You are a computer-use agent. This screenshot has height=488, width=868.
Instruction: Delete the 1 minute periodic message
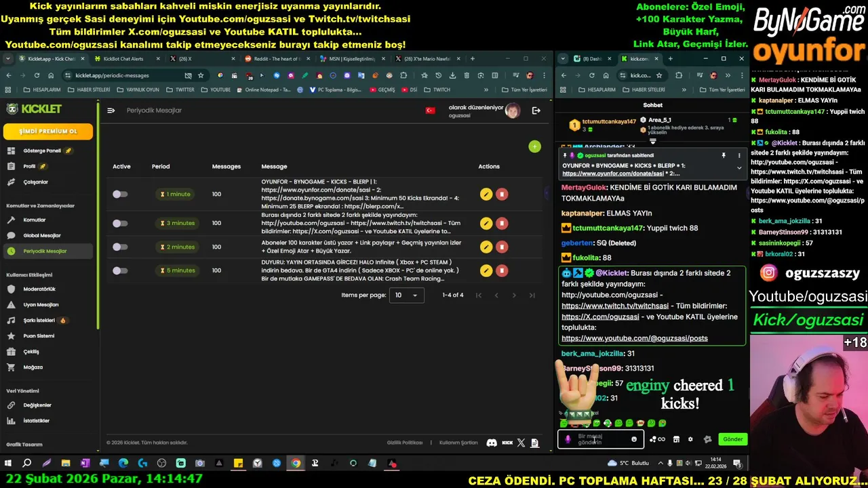pyautogui.click(x=502, y=195)
